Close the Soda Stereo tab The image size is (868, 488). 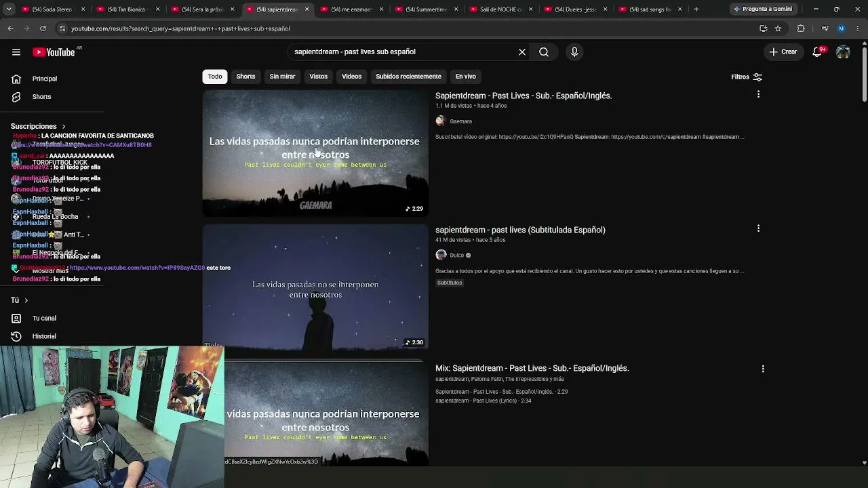point(83,9)
